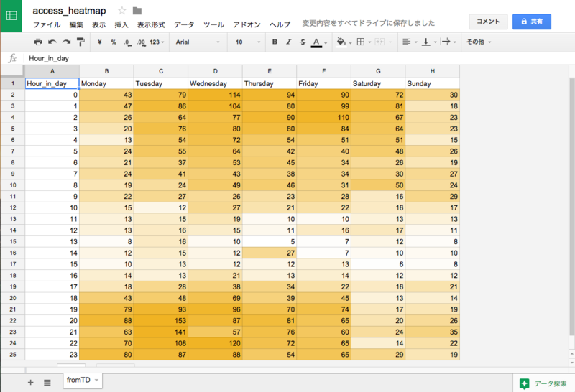The image size is (575, 392).
Task: Print the spreadsheet
Action: click(x=38, y=42)
